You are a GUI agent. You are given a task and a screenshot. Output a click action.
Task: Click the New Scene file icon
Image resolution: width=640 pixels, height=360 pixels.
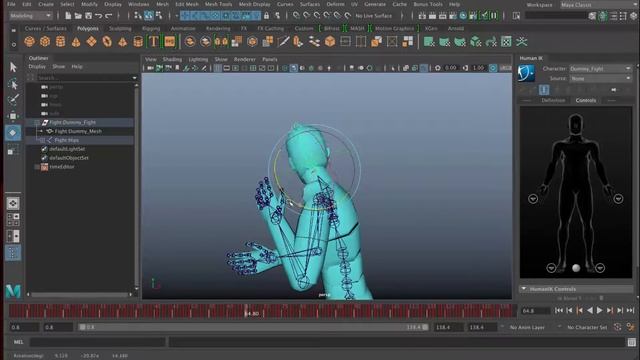pos(68,16)
